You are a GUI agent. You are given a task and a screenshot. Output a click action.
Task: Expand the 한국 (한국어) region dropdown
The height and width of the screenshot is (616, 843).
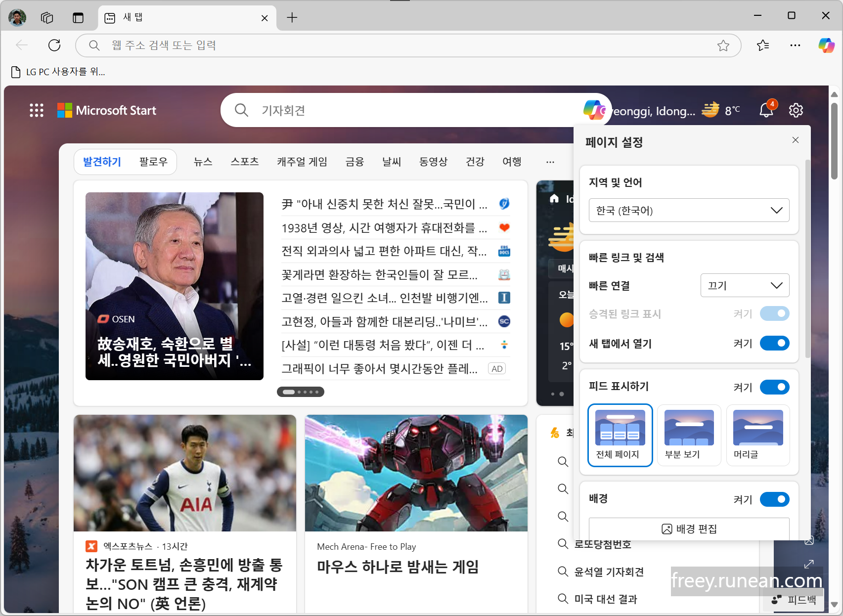click(689, 210)
